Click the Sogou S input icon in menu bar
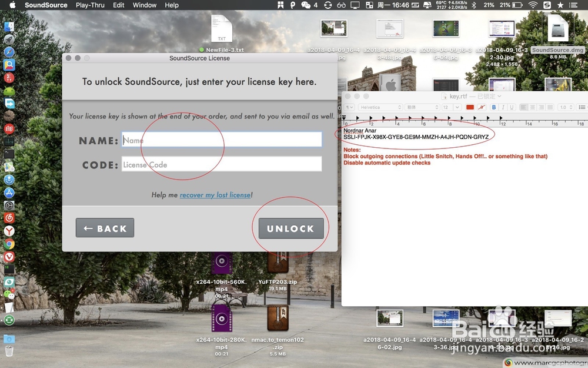Image resolution: width=588 pixels, height=368 pixels. point(547,5)
